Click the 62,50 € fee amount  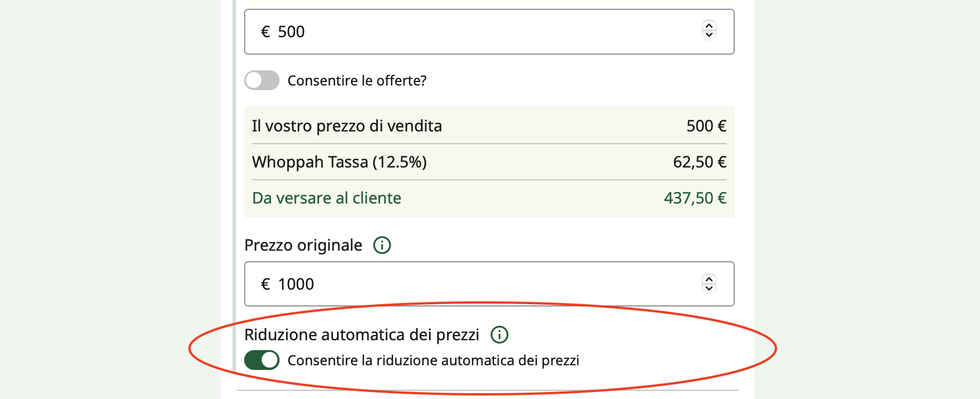(x=700, y=162)
